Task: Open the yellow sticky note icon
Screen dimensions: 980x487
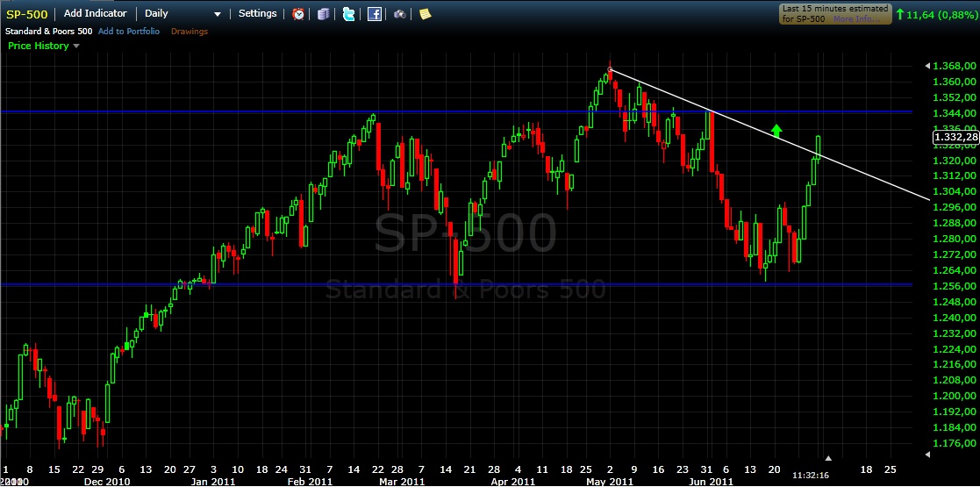Action: 425,14
